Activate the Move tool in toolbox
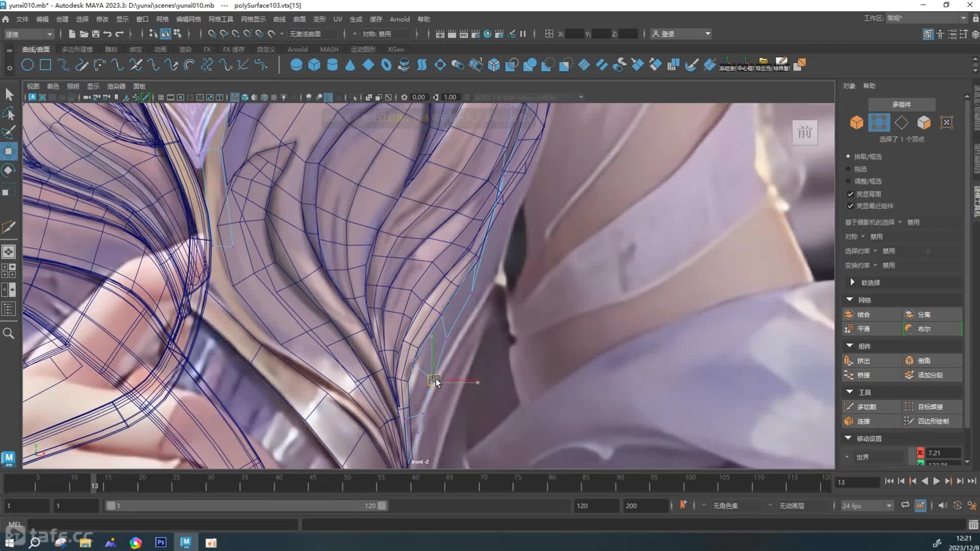Image resolution: width=980 pixels, height=551 pixels. coord(9,151)
